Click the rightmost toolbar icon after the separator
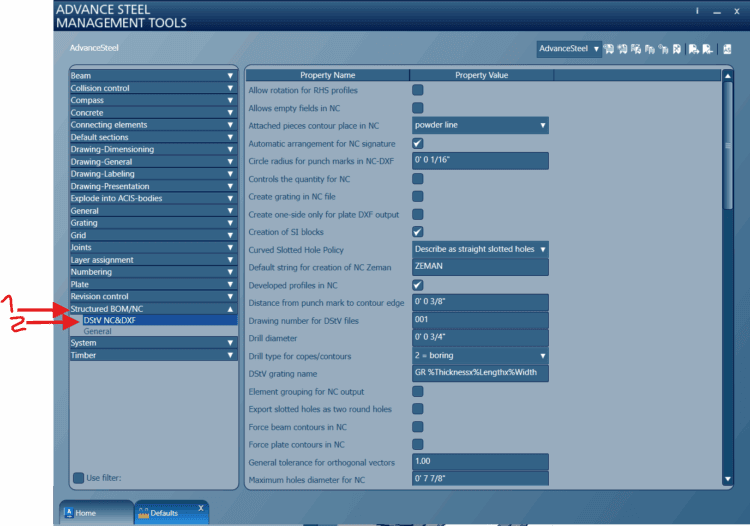Image resolution: width=750 pixels, height=526 pixels. (x=727, y=49)
